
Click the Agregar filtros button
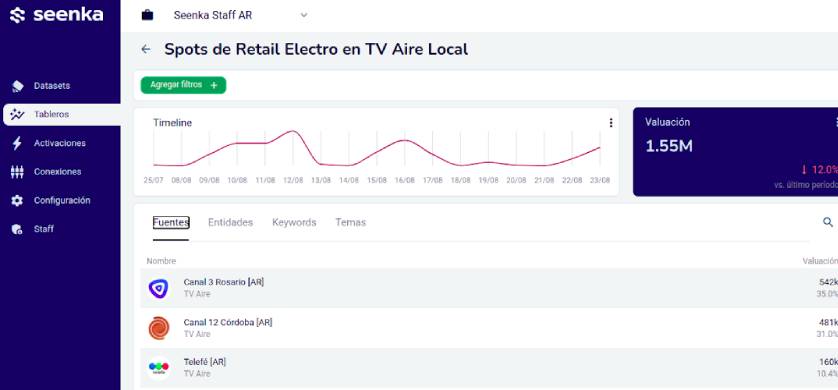pyautogui.click(x=183, y=85)
